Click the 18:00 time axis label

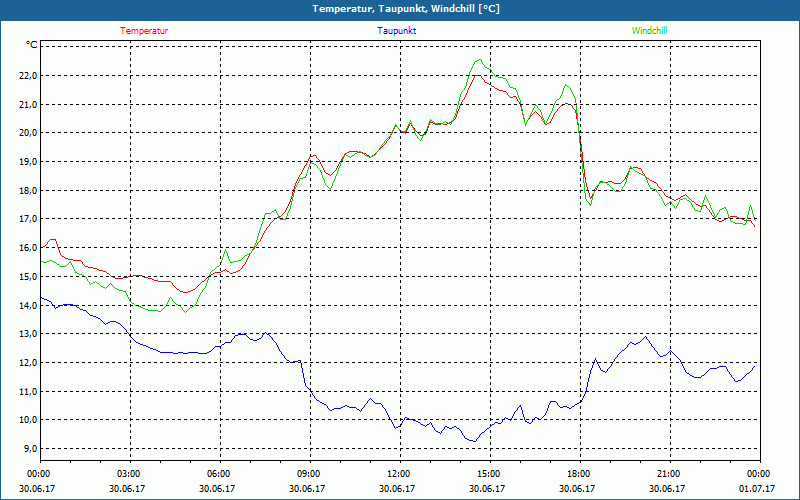[580, 474]
